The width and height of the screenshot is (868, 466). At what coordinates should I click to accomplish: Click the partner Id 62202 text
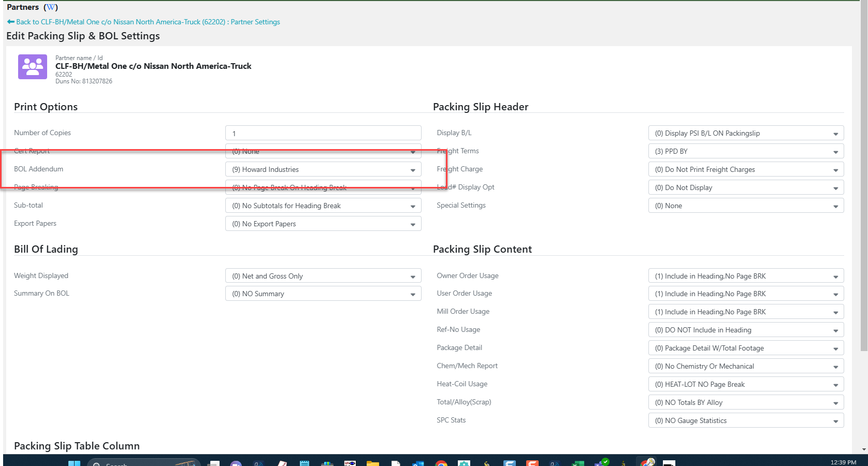coord(64,75)
